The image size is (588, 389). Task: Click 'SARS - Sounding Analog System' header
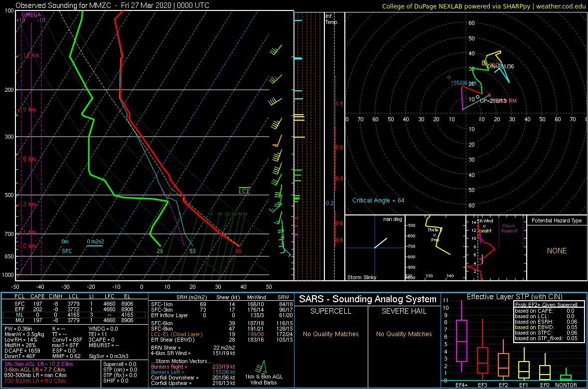pos(368,299)
